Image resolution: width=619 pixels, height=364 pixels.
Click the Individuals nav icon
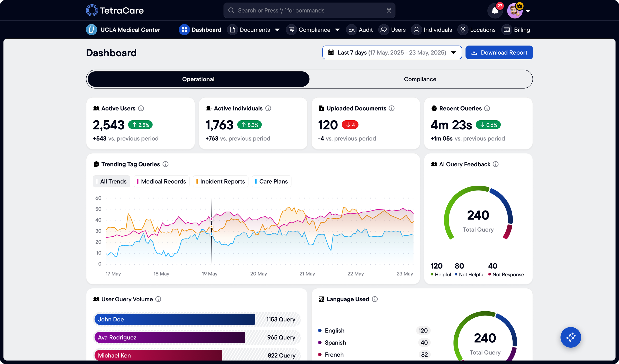416,30
